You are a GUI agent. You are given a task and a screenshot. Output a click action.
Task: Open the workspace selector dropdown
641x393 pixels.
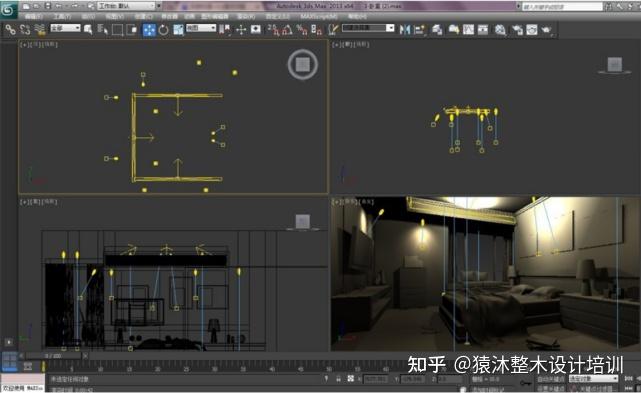tap(127, 6)
